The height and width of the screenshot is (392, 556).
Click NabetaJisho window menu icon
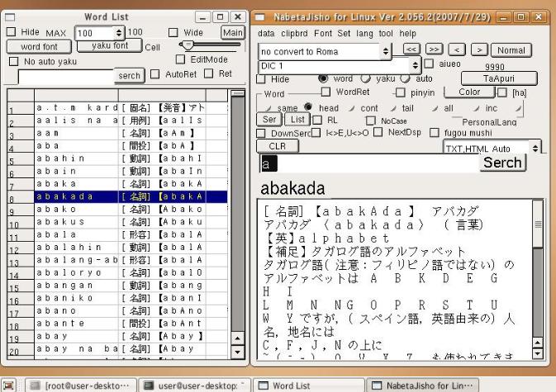click(260, 17)
